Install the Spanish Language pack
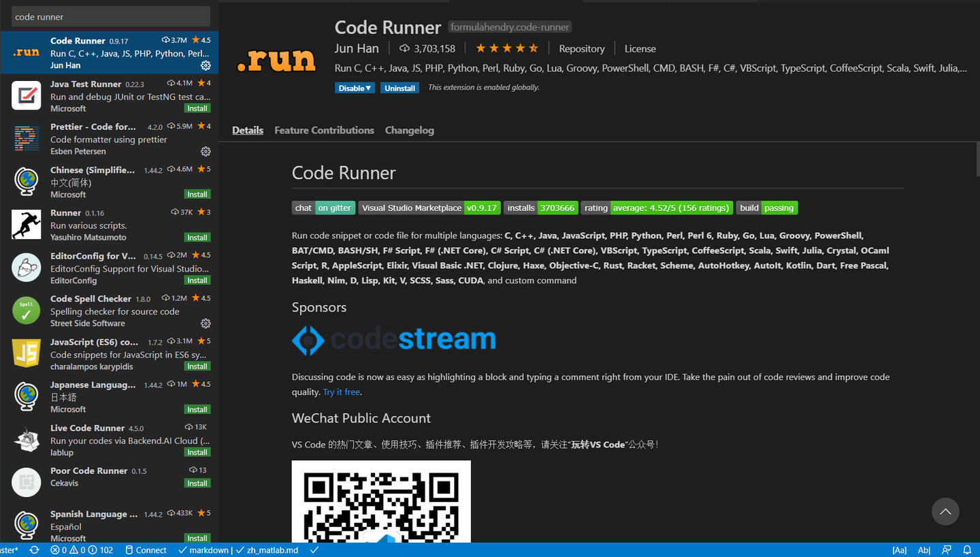The image size is (980, 557). 197,538
